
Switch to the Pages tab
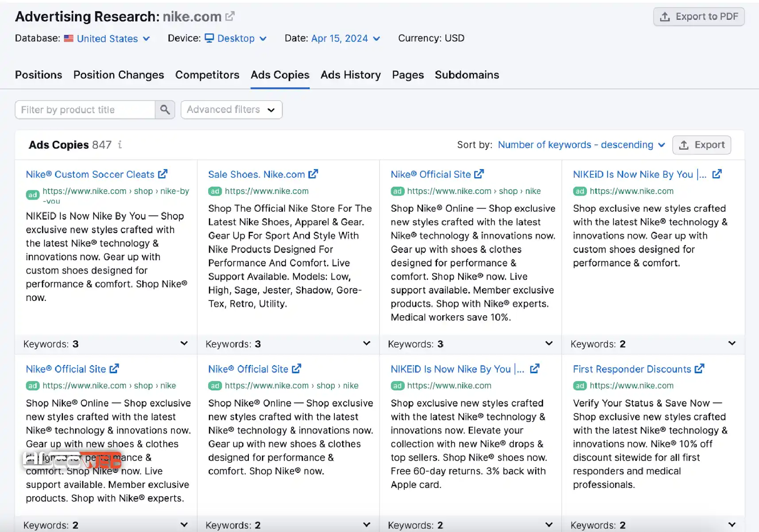point(408,75)
